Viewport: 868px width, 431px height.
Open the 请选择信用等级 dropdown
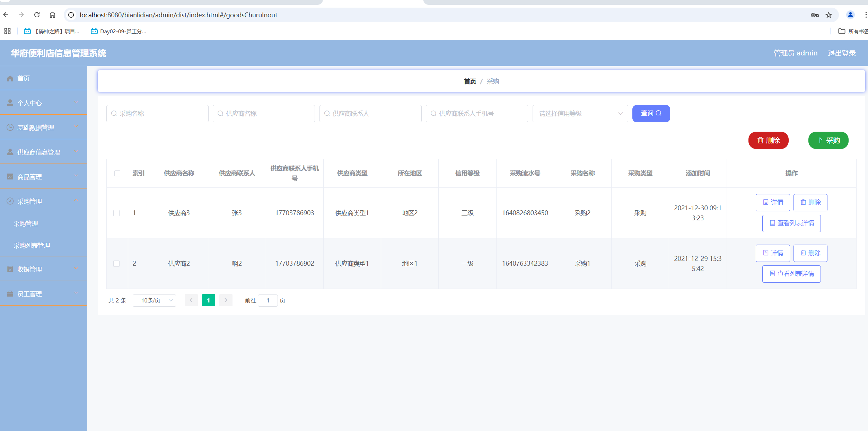tap(580, 114)
